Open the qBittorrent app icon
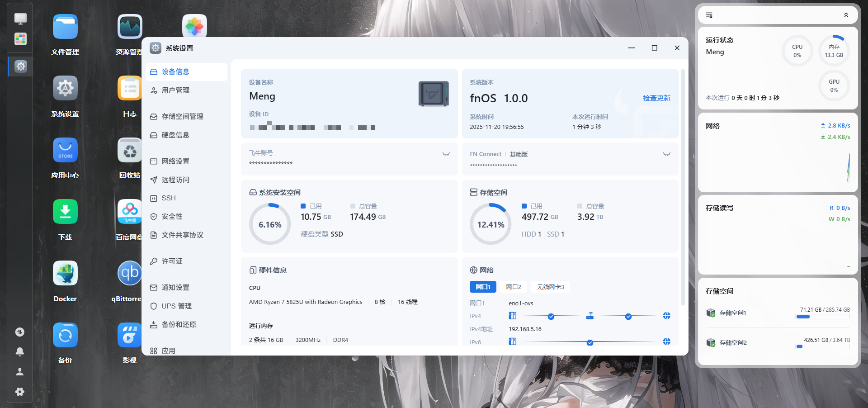This screenshot has width=868, height=408. 130,273
